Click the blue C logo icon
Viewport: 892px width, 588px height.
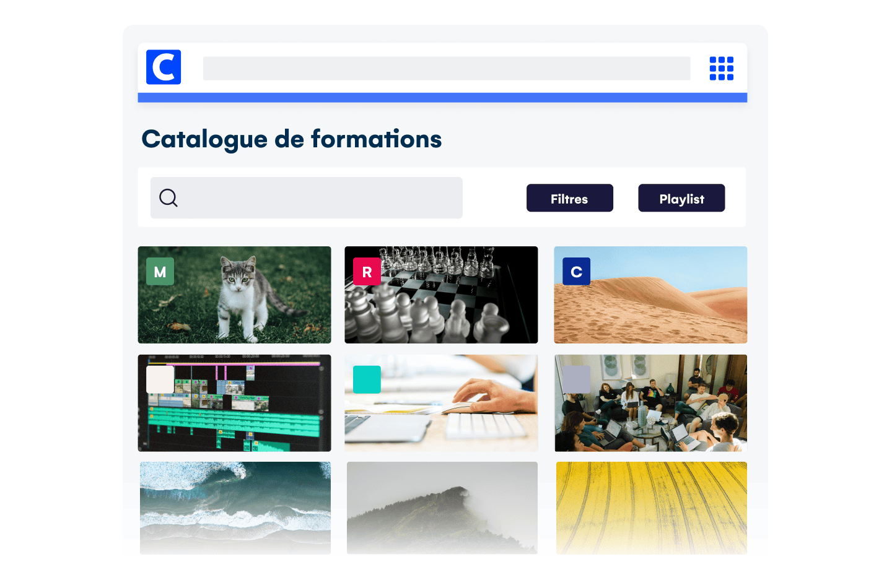(x=164, y=67)
